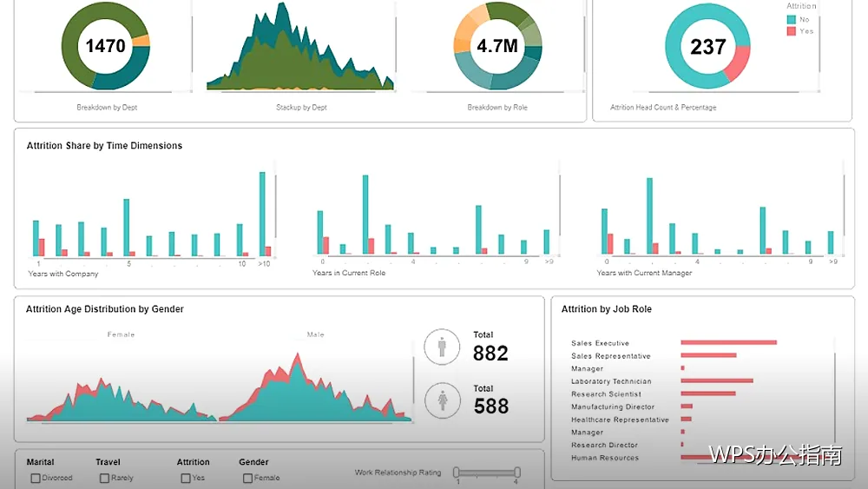
Task: Click the Laboratory Technician role label
Action: click(x=611, y=381)
